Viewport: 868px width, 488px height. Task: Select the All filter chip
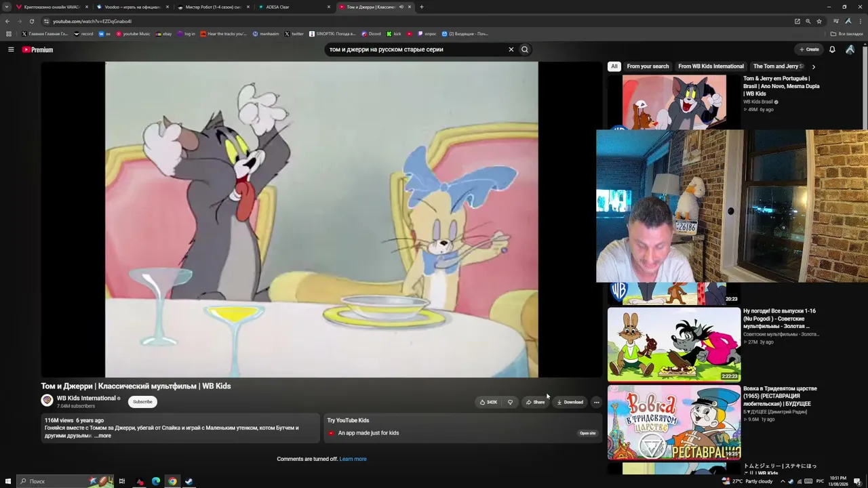tap(614, 66)
